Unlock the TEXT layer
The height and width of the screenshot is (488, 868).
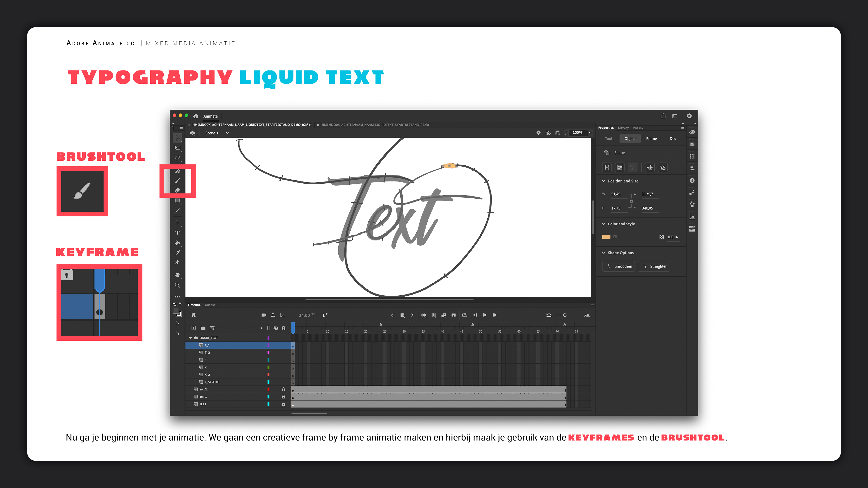click(x=283, y=404)
